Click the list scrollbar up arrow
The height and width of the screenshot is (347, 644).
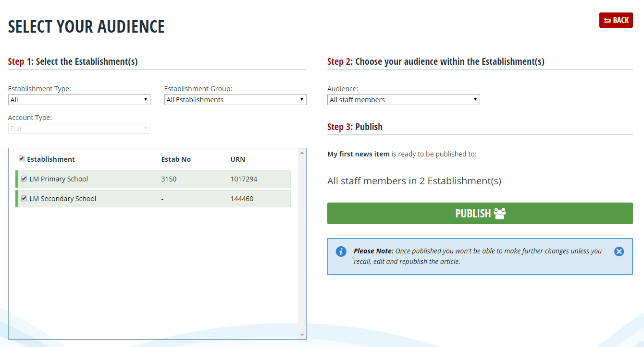click(302, 153)
